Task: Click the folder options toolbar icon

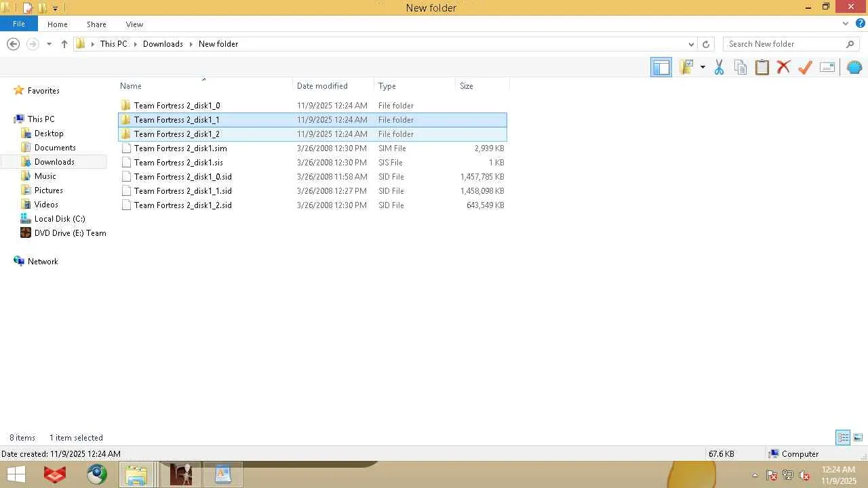Action: [x=686, y=67]
